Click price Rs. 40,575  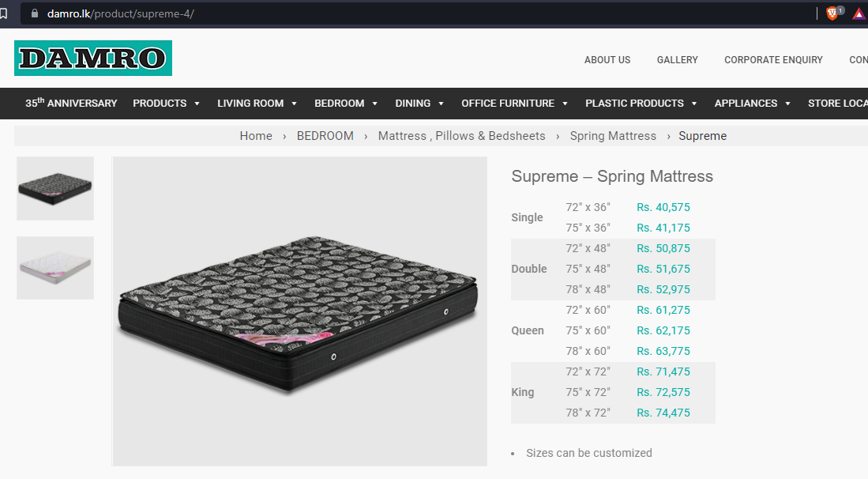(663, 207)
